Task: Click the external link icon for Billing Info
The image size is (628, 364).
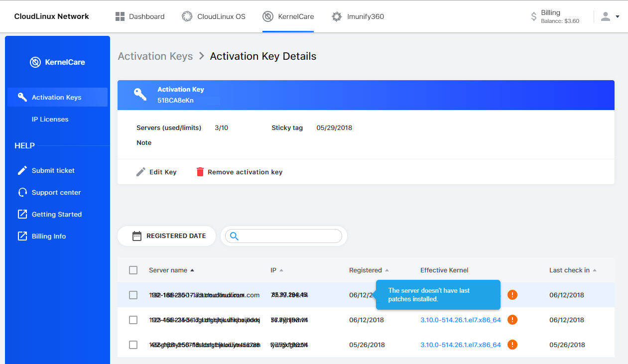Action: tap(22, 236)
